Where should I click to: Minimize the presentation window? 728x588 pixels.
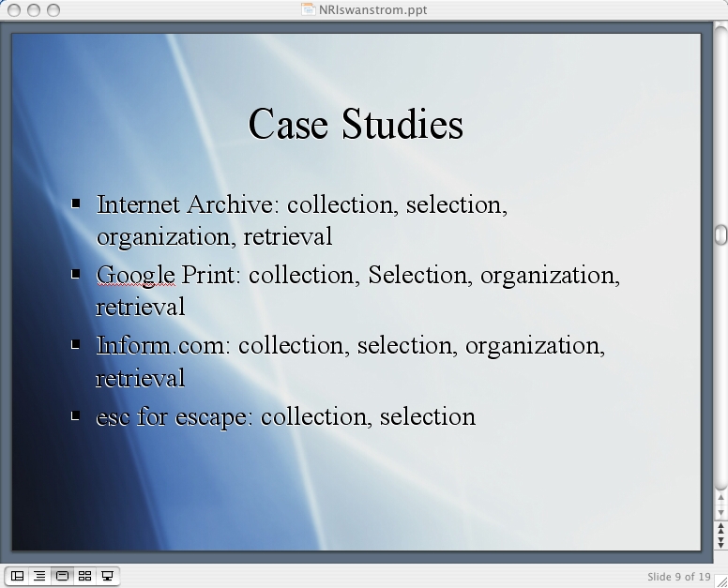(x=34, y=9)
